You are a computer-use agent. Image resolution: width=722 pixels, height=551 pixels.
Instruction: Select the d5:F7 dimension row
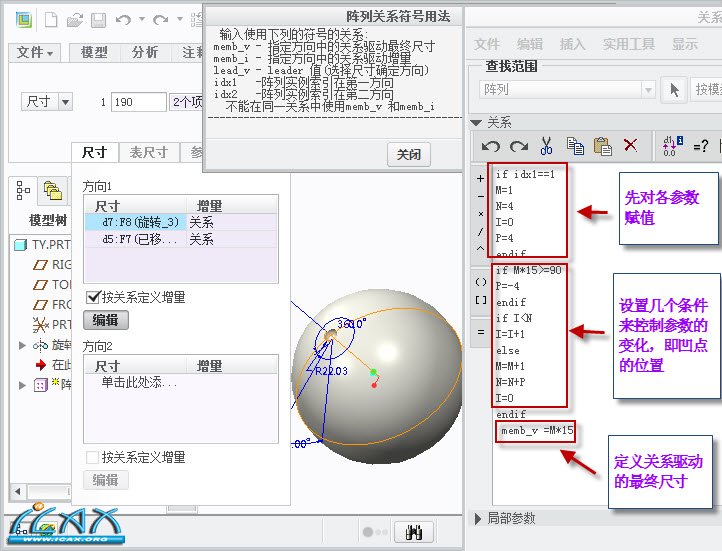(181, 239)
